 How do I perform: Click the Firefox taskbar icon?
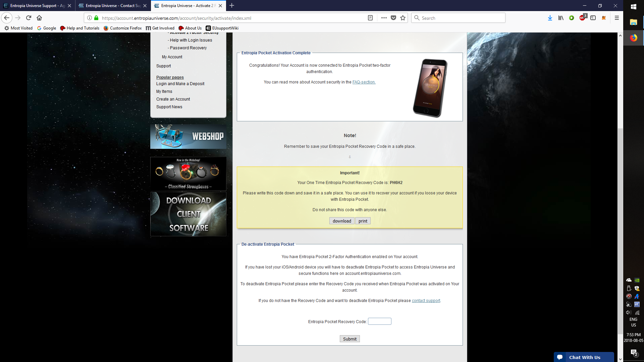pos(634,38)
